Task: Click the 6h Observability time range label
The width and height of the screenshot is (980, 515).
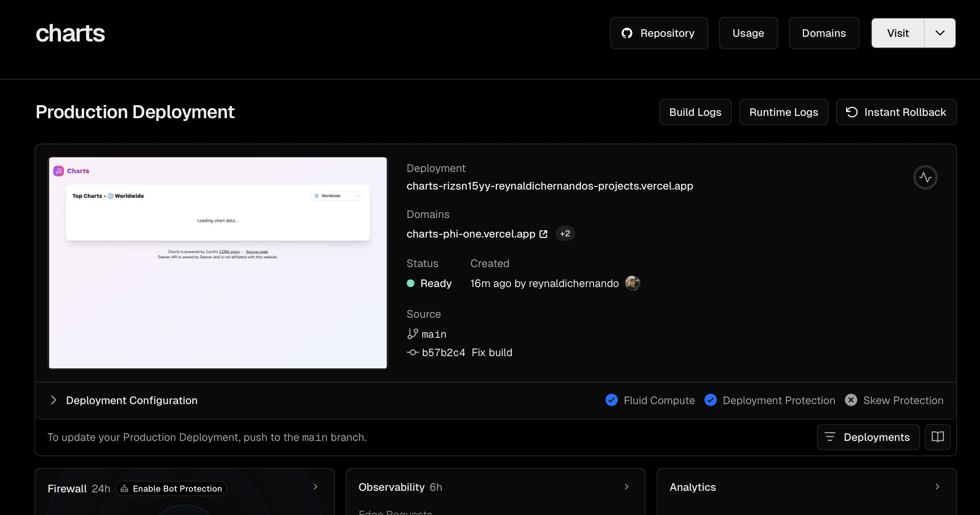Action: 436,487
